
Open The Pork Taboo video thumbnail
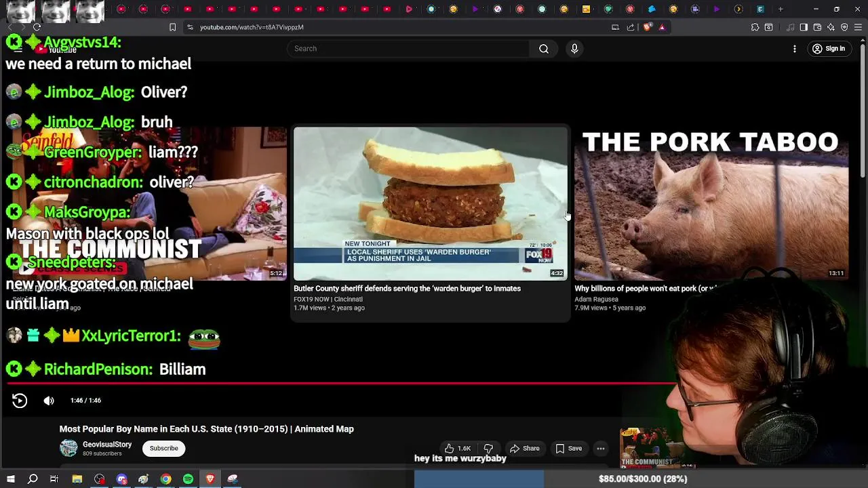point(711,203)
